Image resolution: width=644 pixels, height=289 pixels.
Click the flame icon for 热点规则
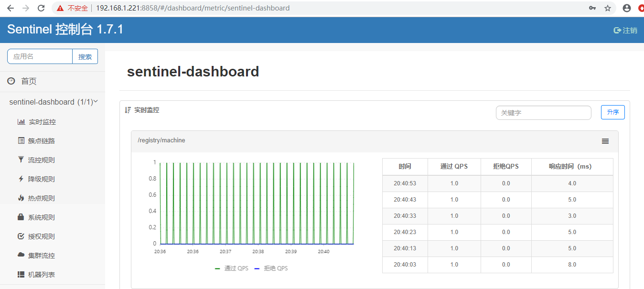21,198
